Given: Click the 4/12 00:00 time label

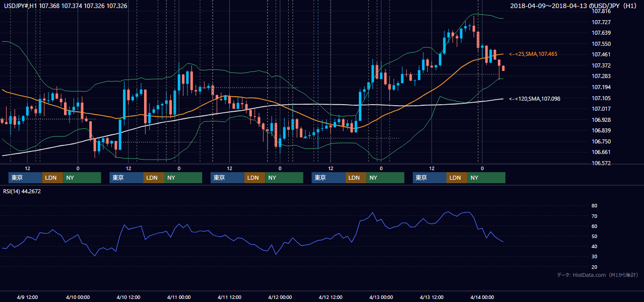Looking at the screenshot, I should pos(280,297).
